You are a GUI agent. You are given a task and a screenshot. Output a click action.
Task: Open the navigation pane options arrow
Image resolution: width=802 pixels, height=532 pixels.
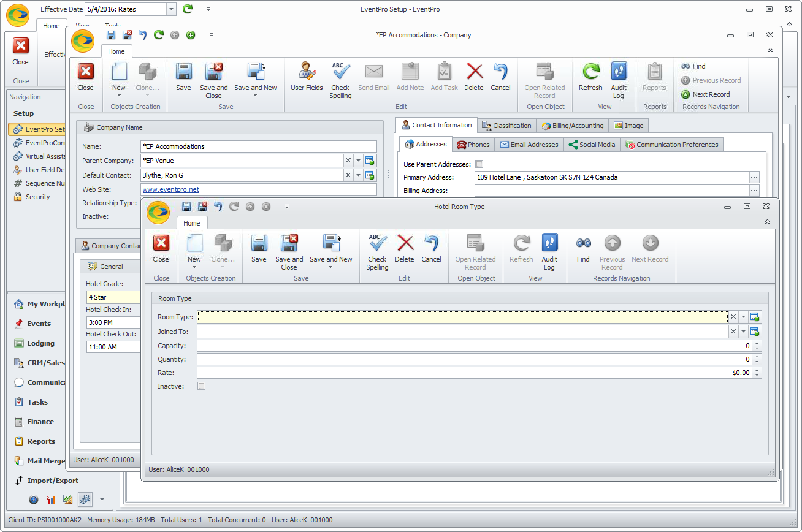102,500
